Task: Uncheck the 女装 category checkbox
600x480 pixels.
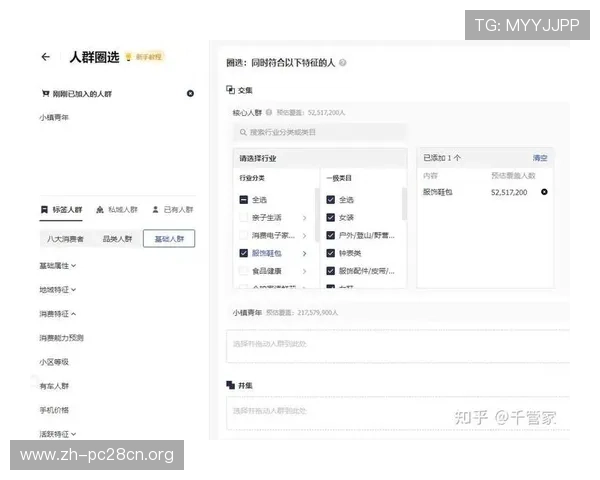Action: [x=331, y=217]
